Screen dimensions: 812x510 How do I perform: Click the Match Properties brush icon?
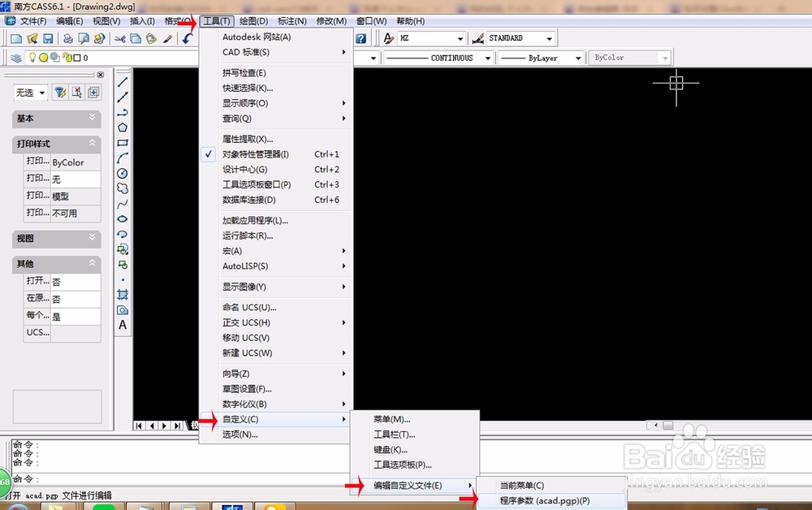coord(167,39)
